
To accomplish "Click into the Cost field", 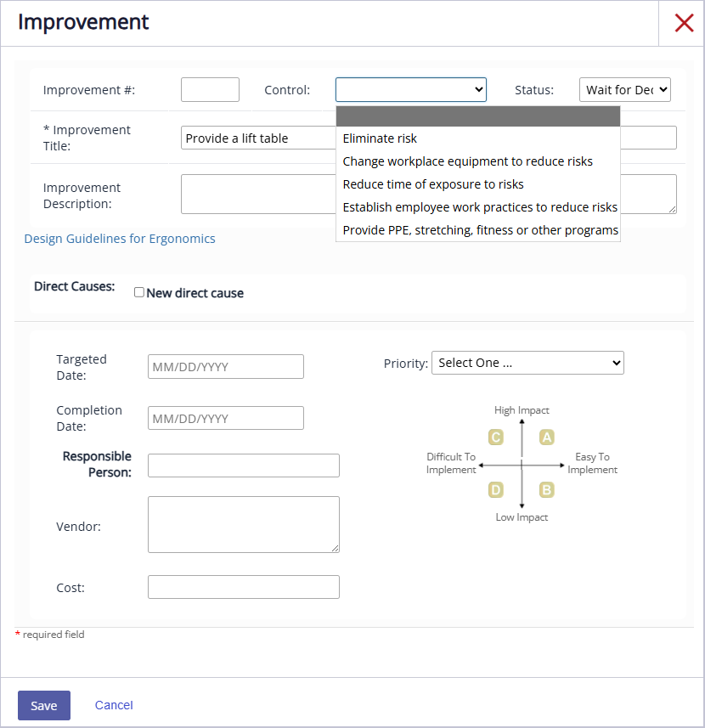I will pos(244,587).
